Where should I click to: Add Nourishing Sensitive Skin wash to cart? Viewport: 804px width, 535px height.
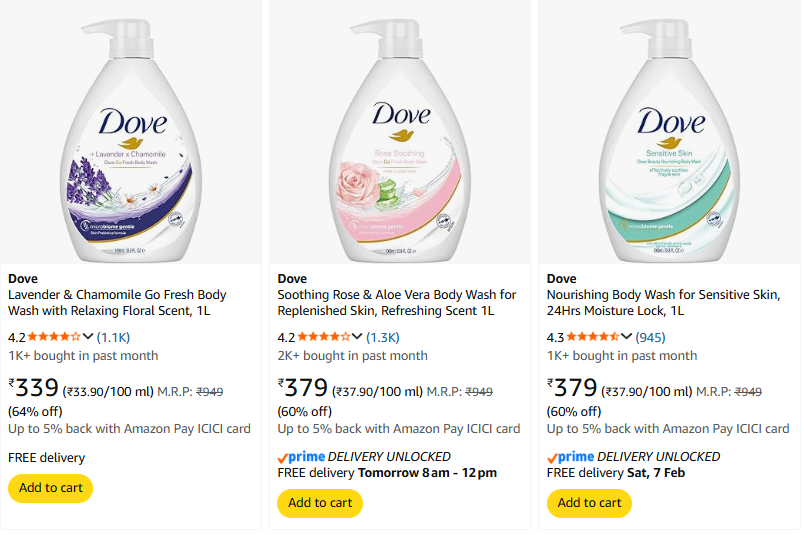point(590,503)
